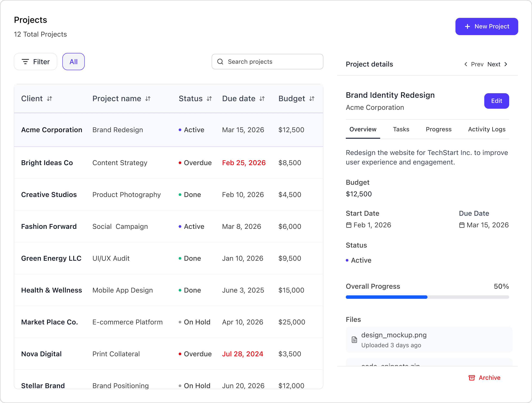
Task: Click the Due Date calendar icon
Action: [462, 225]
